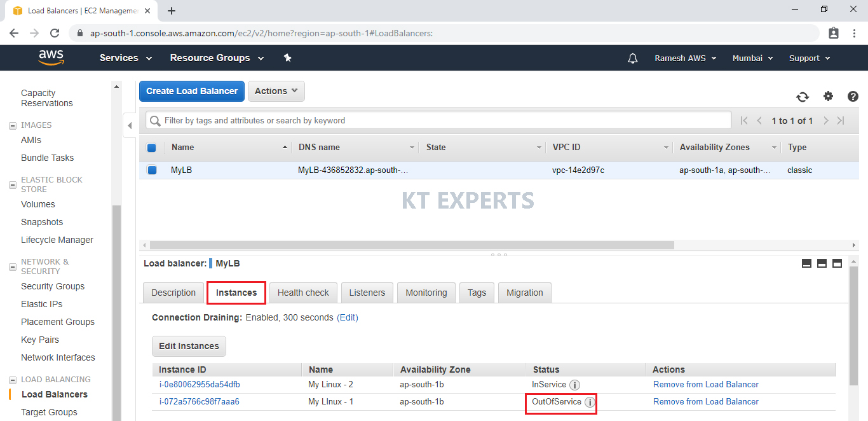Collapse the LOAD BALANCING sidebar section
Viewport: 868px width, 421px height.
(13, 380)
